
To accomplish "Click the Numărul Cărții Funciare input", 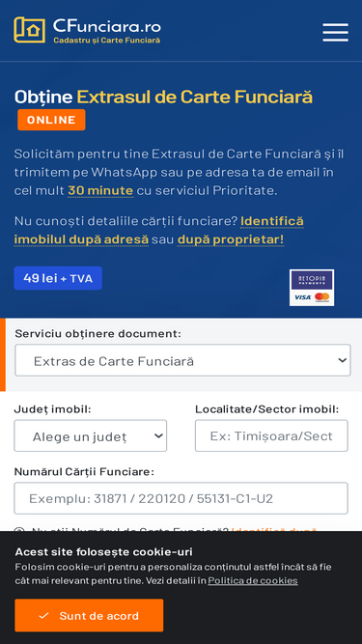I will pos(181,498).
